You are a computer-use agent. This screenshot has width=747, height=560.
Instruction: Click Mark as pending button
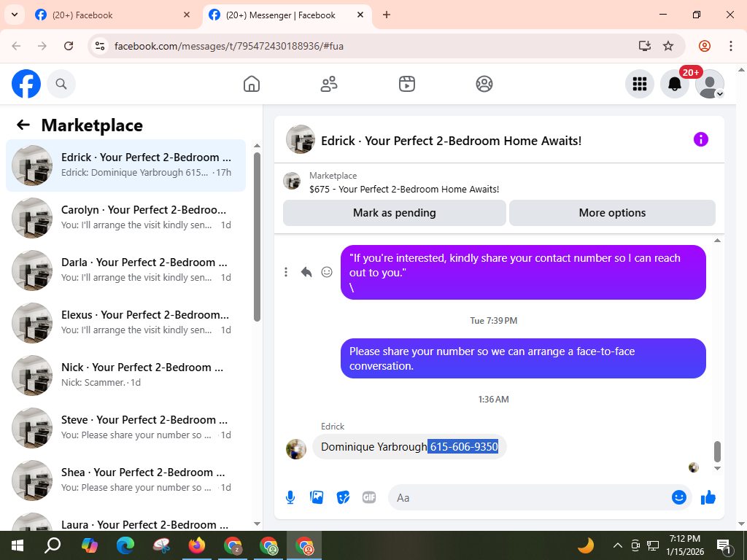pos(395,213)
